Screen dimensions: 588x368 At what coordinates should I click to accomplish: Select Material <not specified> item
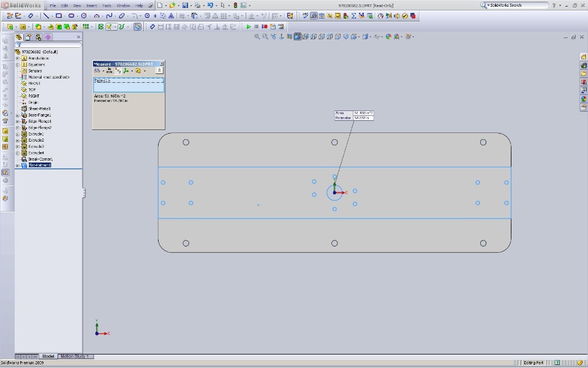pyautogui.click(x=49, y=77)
